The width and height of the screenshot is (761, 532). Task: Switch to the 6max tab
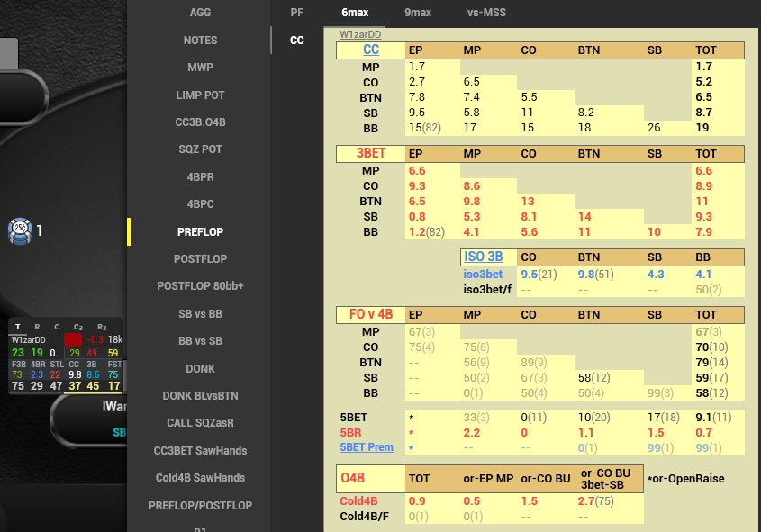(x=355, y=13)
